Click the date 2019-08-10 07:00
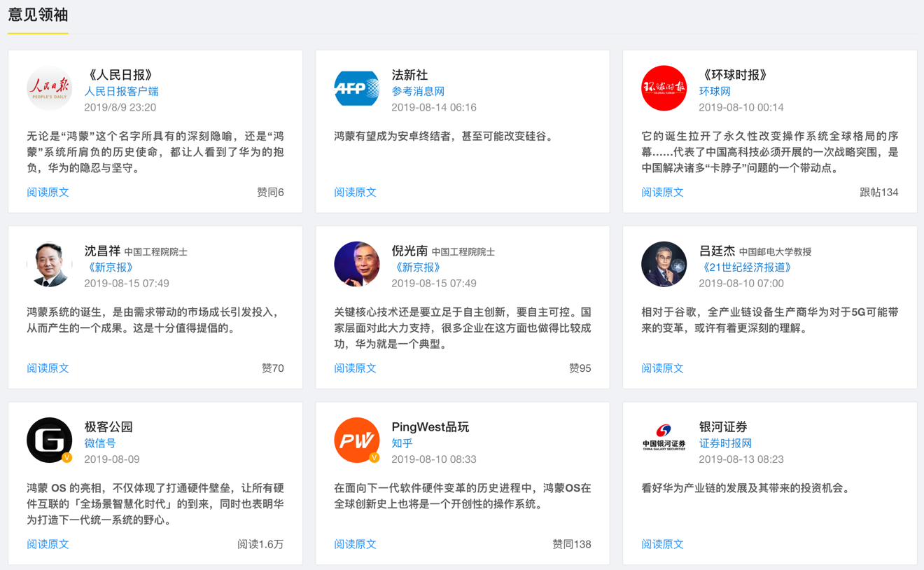The width and height of the screenshot is (924, 570). pos(741,283)
